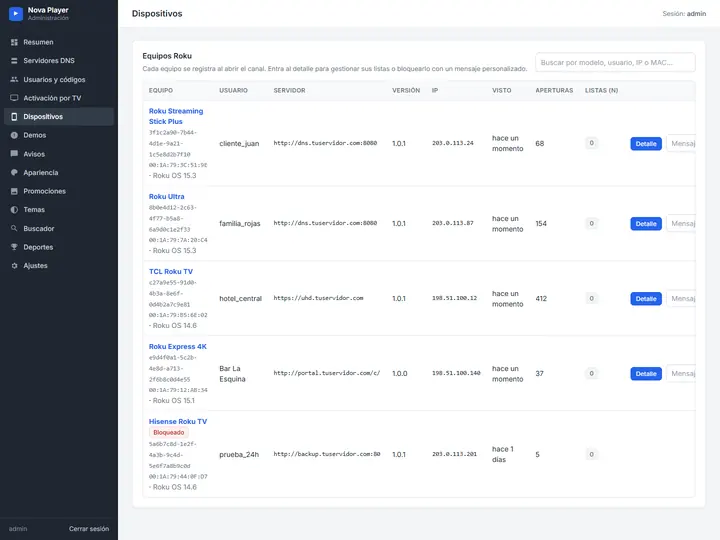The width and height of the screenshot is (720, 540).
Task: Click the Dispositivos phone icon
Action: point(14,117)
